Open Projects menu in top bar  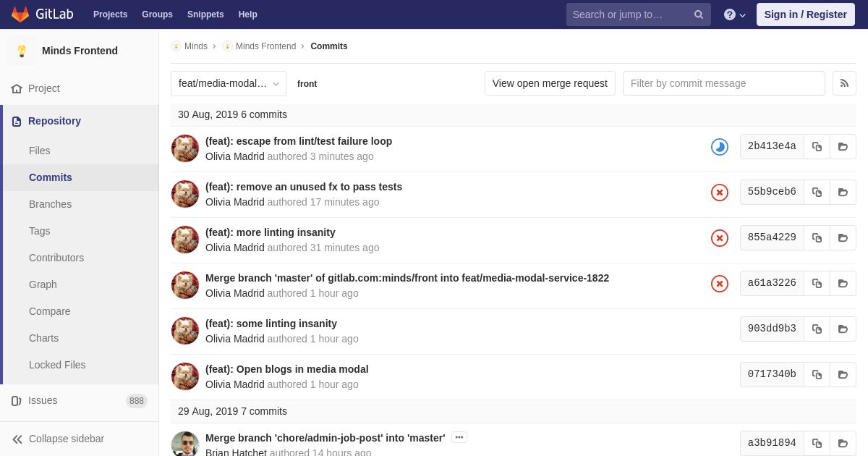[110, 14]
